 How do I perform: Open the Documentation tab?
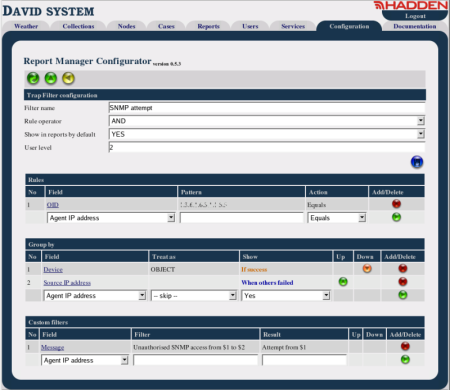(415, 26)
